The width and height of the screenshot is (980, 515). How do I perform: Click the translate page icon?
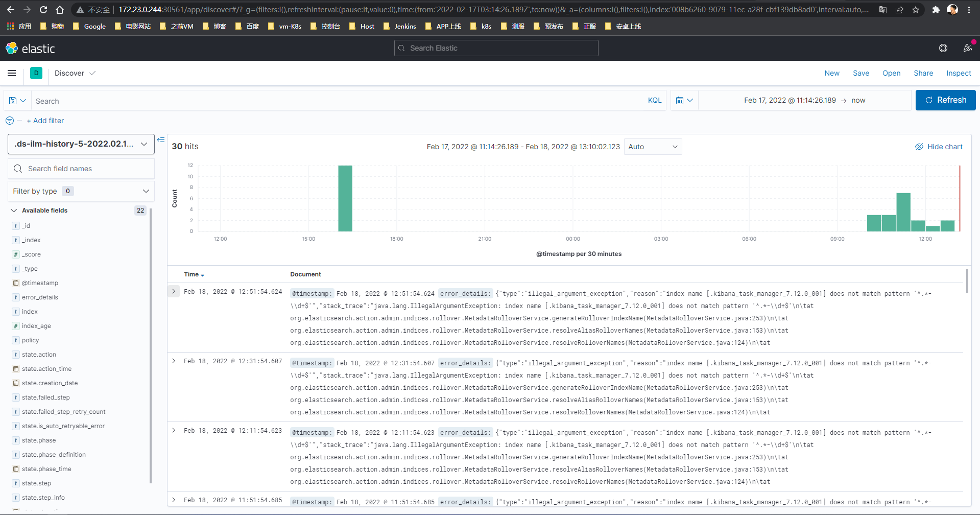click(x=883, y=10)
